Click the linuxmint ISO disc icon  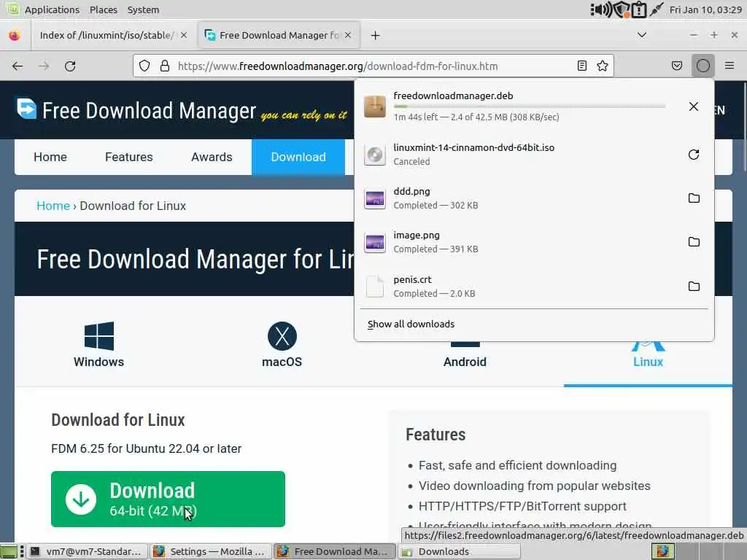pyautogui.click(x=375, y=155)
